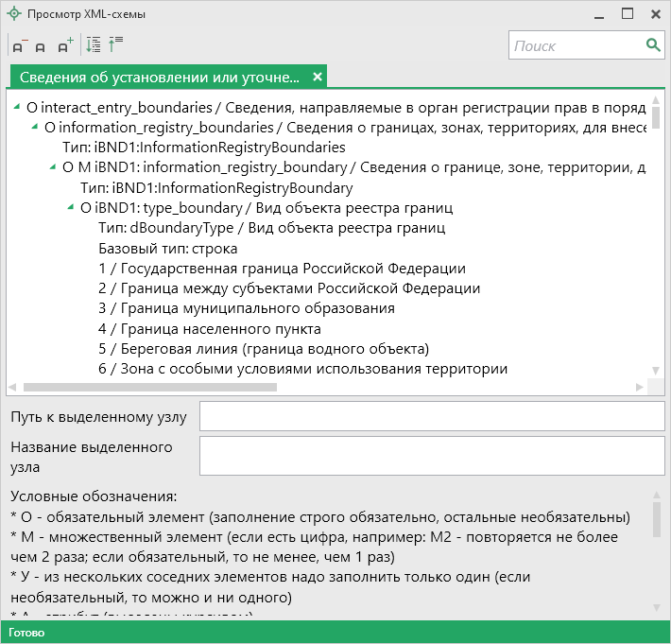Screen dimensions: 671x644
Task: Collapse the information_registry_boundary node
Action: tap(54, 167)
